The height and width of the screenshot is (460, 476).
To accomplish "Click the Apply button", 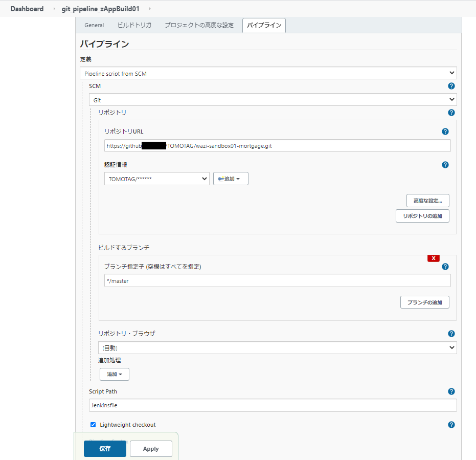I will pos(151,449).
